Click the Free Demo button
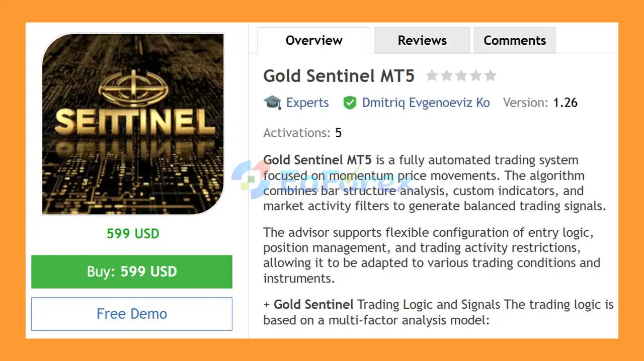This screenshot has height=361, width=644. tap(132, 314)
